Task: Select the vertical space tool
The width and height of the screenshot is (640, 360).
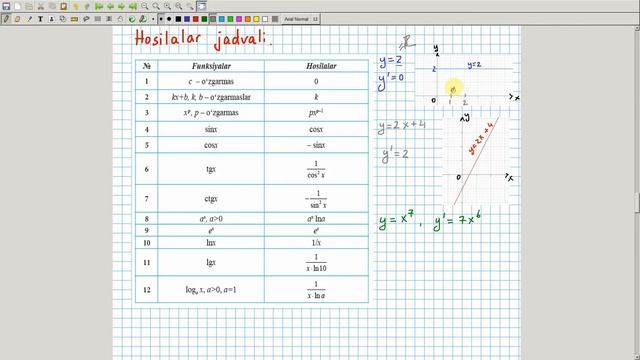Action: (109, 19)
